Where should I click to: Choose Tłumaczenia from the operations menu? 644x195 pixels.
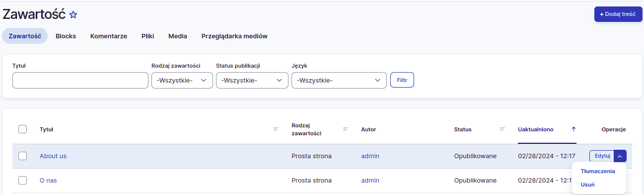tap(598, 171)
